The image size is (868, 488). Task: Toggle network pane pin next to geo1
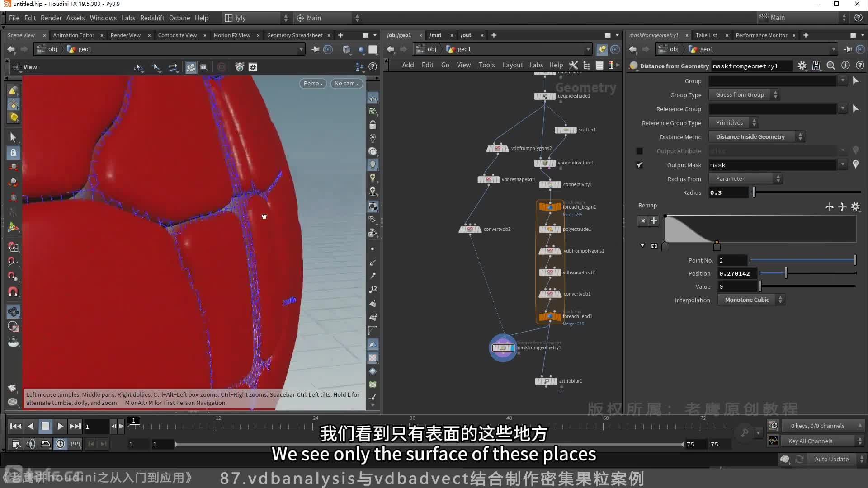point(602,49)
